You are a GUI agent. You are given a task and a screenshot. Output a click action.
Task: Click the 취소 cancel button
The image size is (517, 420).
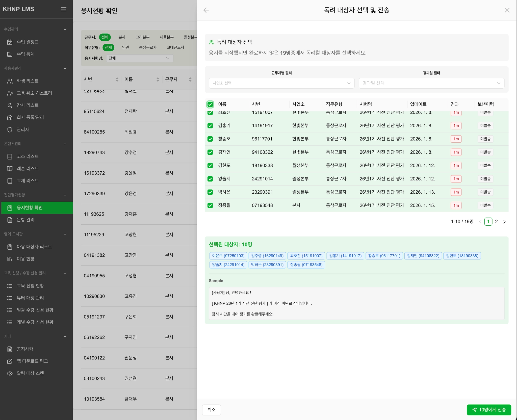click(211, 410)
